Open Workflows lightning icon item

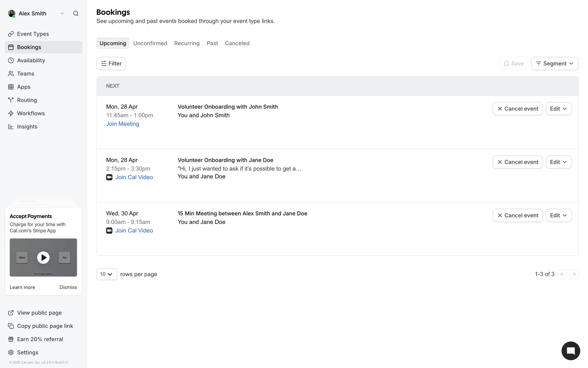[x=31, y=113]
